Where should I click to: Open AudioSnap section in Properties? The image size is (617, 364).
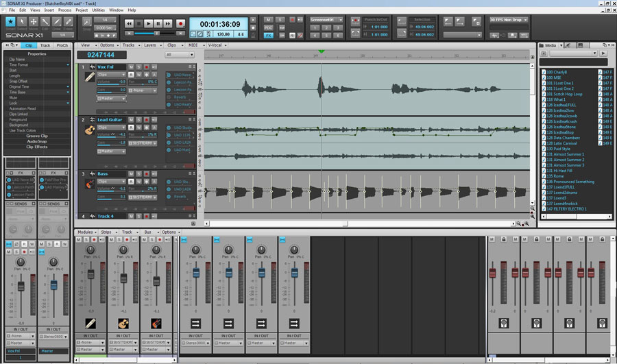click(x=37, y=141)
